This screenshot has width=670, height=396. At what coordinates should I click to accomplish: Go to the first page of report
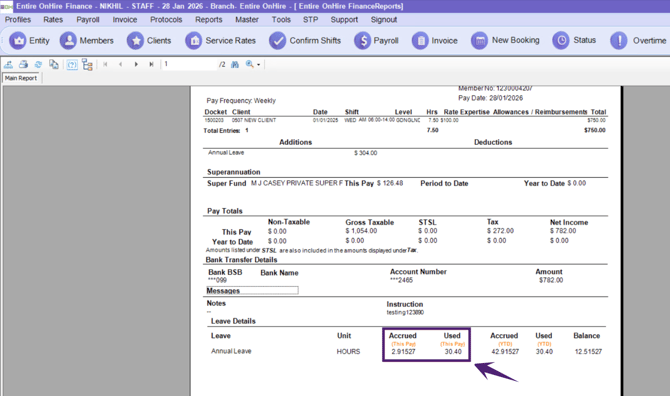tap(105, 65)
